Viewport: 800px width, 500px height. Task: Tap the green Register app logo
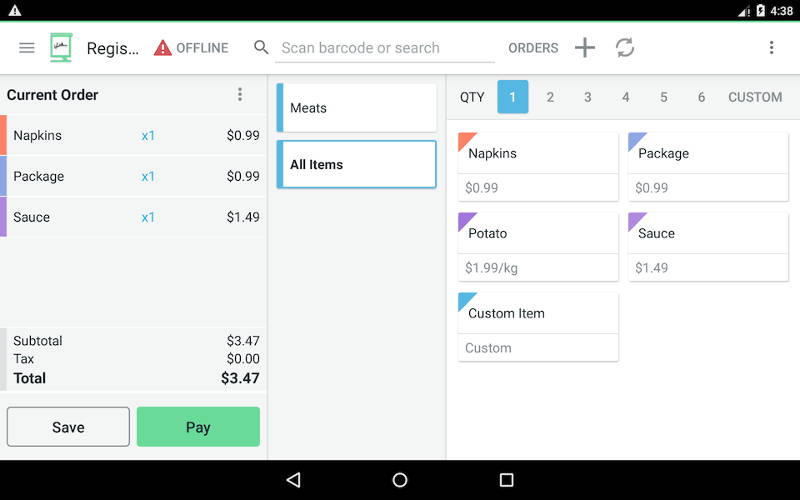point(61,47)
